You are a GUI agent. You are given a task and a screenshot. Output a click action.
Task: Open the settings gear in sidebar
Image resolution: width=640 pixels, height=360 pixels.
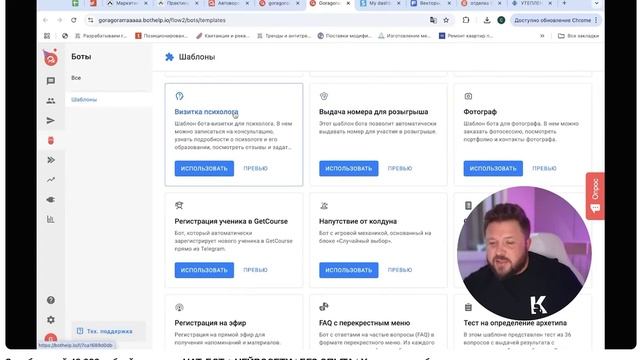click(x=51, y=320)
